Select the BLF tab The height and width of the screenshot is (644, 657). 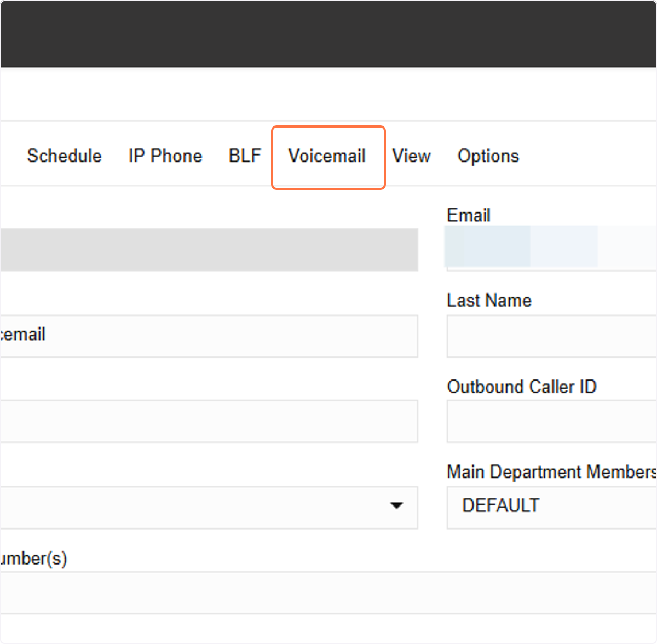click(245, 156)
